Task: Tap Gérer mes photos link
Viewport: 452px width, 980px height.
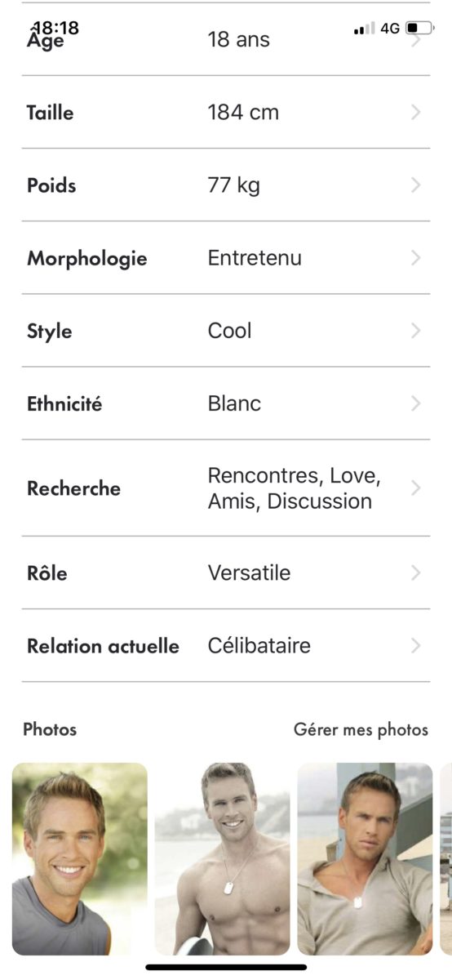Action: pyautogui.click(x=361, y=730)
